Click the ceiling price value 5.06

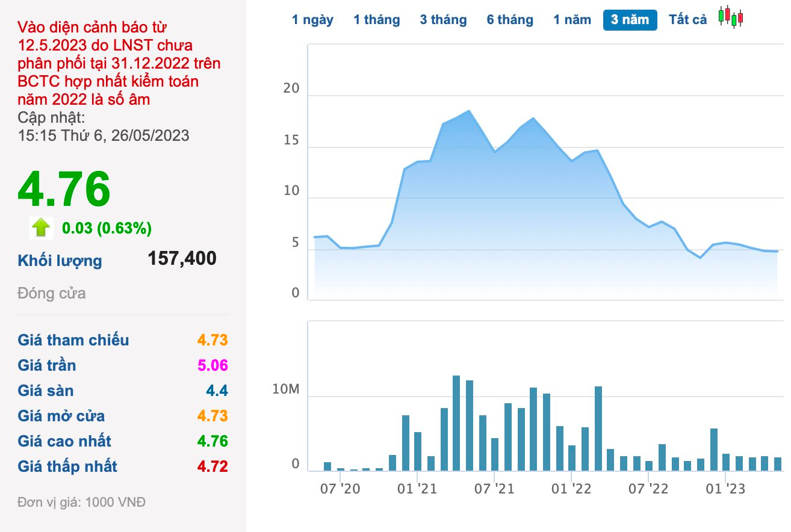pos(212,365)
